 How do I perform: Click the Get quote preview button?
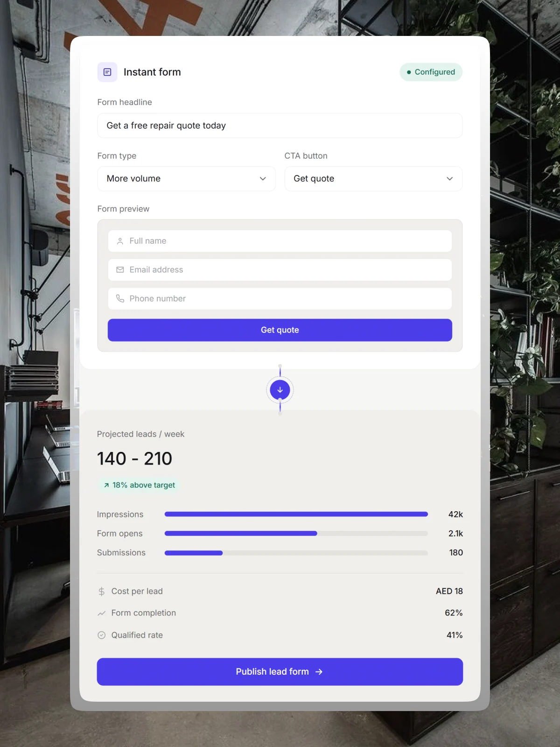click(280, 330)
